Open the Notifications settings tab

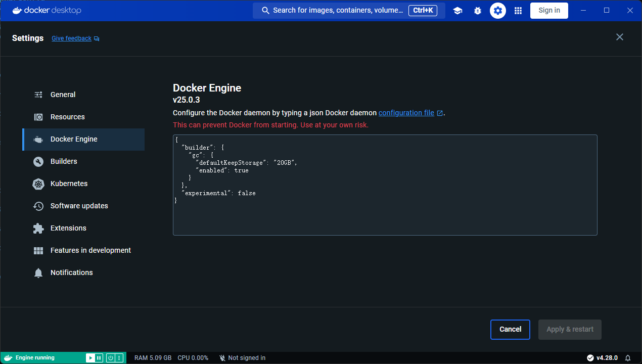(83, 272)
